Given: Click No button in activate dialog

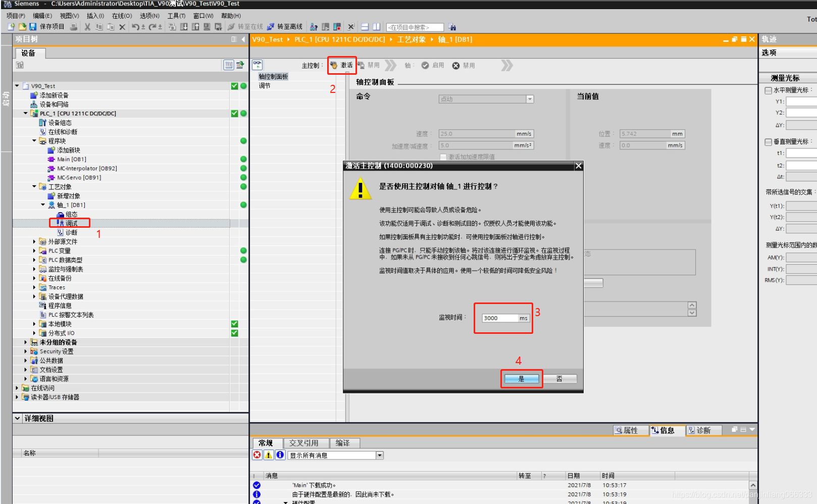Looking at the screenshot, I should pos(559,379).
